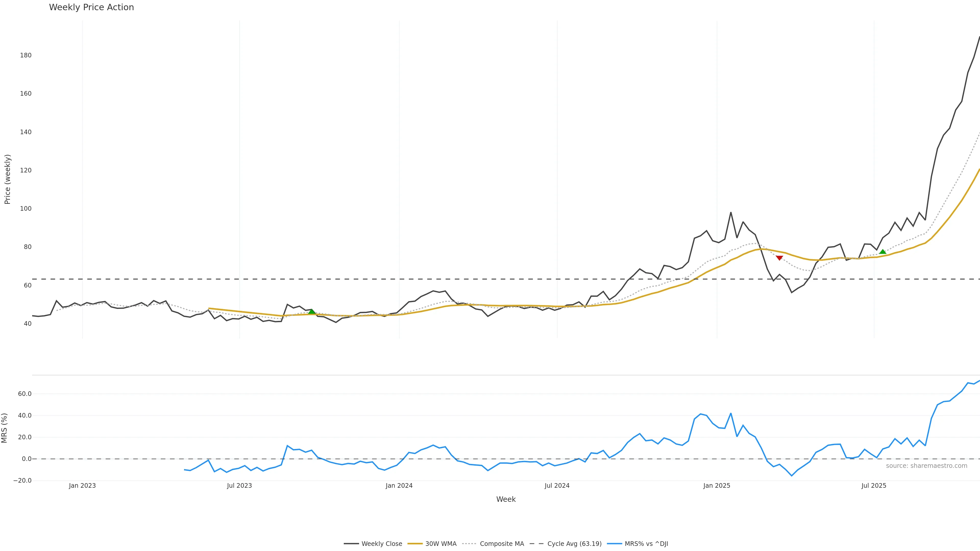The height and width of the screenshot is (551, 980).
Task: Click the MRS (%) y-axis title
Action: click(5, 428)
